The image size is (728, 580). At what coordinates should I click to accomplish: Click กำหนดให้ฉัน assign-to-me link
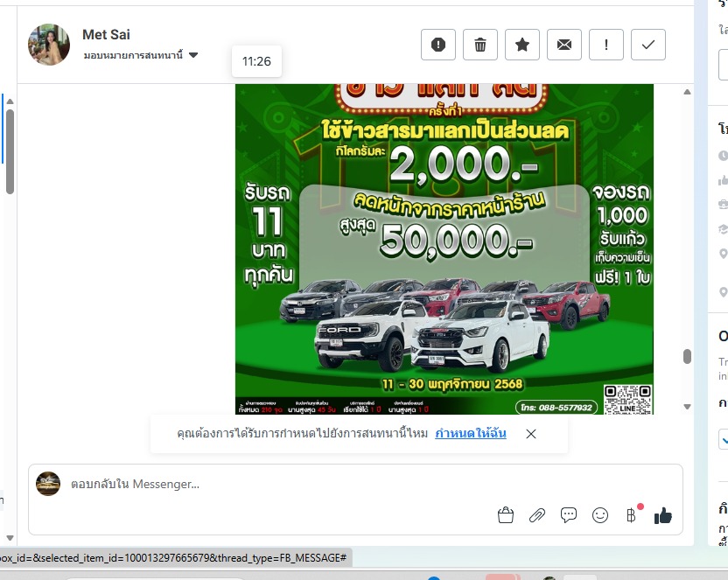tap(471, 433)
